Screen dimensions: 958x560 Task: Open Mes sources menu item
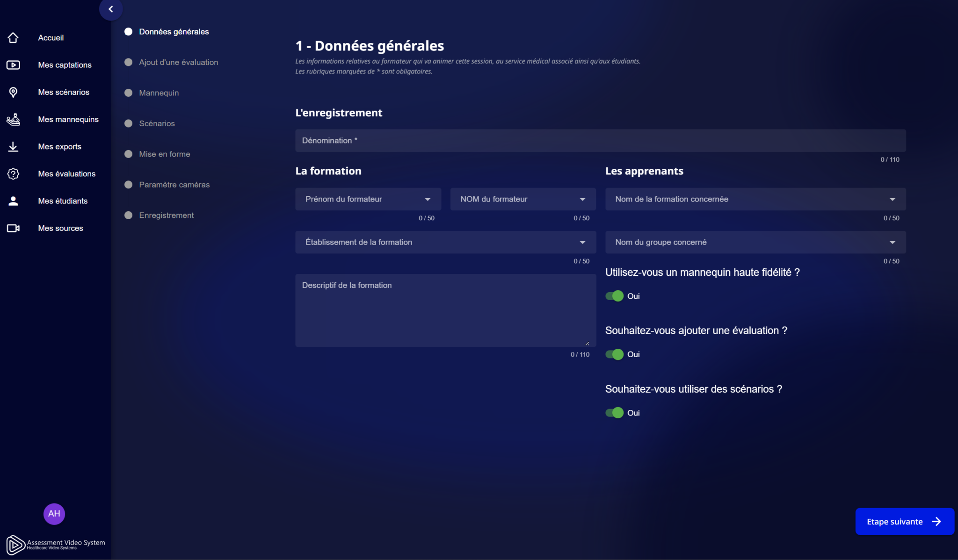pos(61,228)
